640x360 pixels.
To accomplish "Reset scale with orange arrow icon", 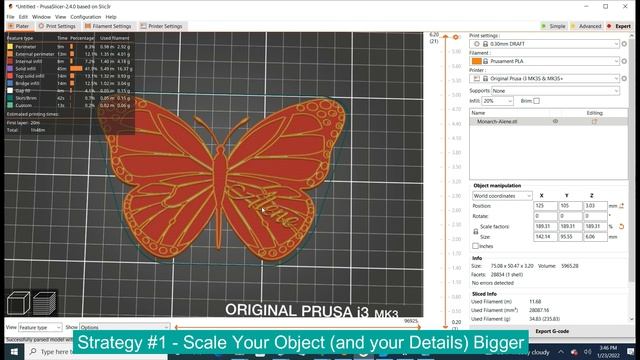I will 621,227.
